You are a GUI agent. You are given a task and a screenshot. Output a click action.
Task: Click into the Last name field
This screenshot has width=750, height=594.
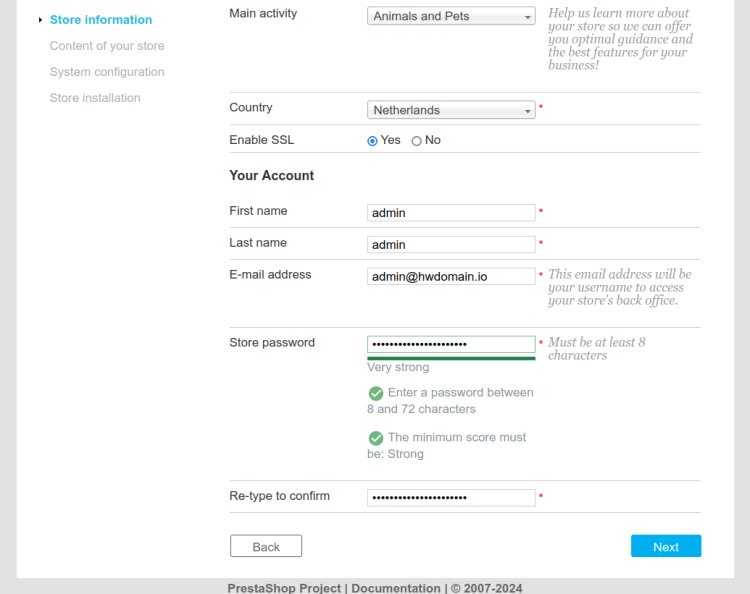point(451,245)
